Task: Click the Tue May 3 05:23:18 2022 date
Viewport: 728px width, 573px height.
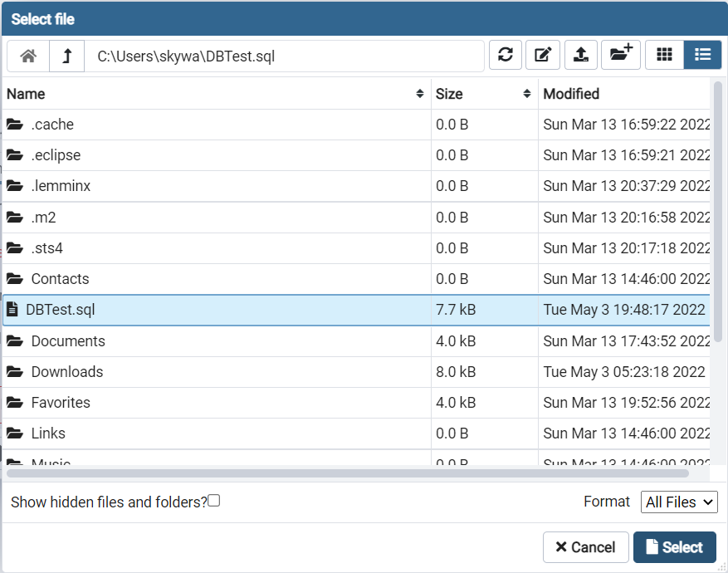Action: click(624, 372)
